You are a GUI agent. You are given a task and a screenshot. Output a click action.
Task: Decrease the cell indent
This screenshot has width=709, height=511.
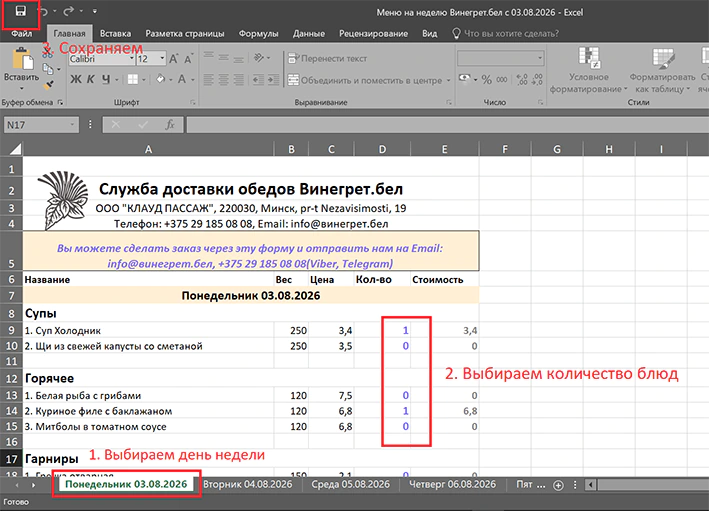pos(258,80)
